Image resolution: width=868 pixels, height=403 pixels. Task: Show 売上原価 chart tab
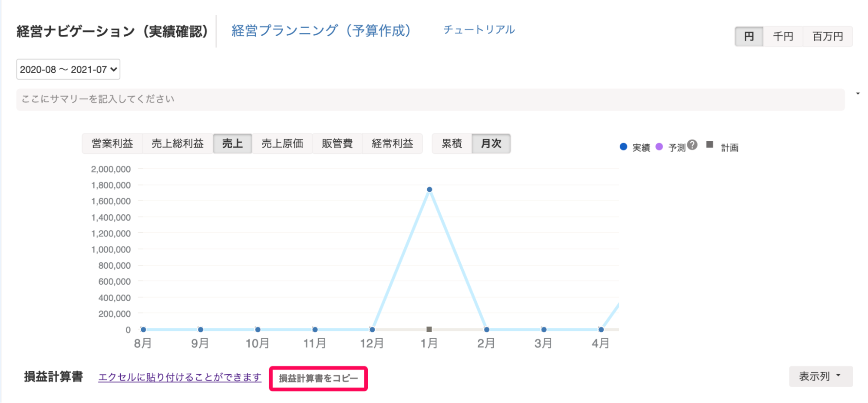pos(282,144)
